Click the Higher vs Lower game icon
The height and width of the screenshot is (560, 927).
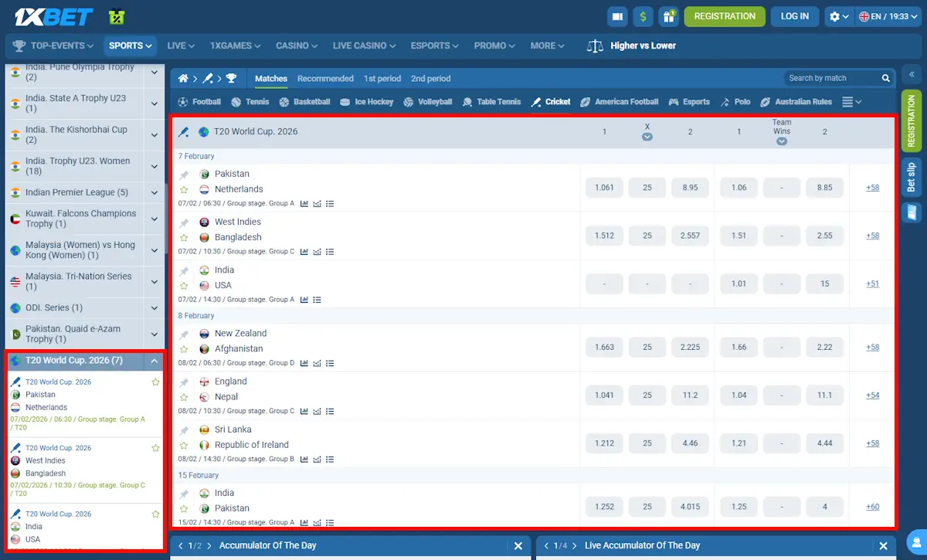596,46
